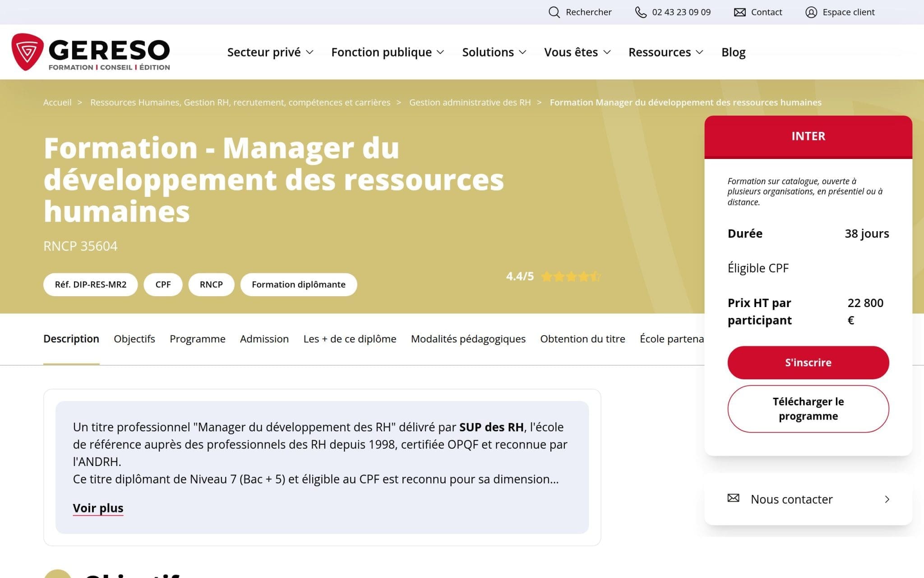Click the 4.4/5 rating text
Image resolution: width=924 pixels, height=578 pixels.
(520, 276)
